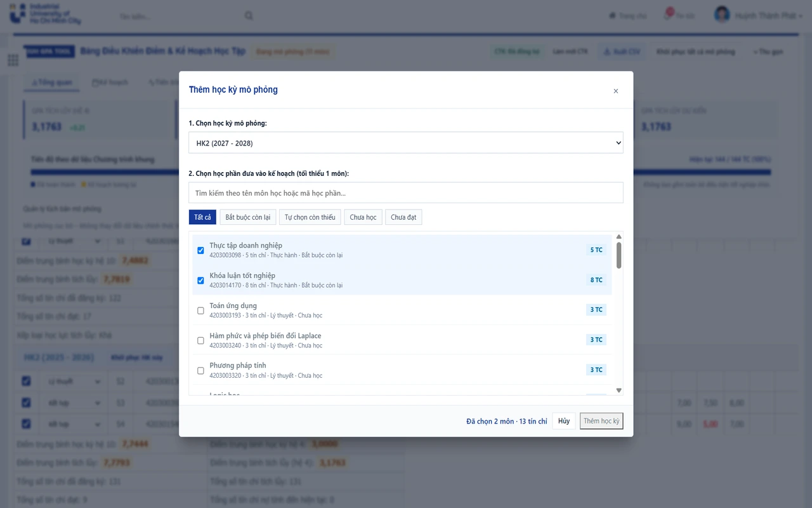This screenshot has width=812, height=508.
Task: Click the university logo in header
Action: [x=46, y=13]
